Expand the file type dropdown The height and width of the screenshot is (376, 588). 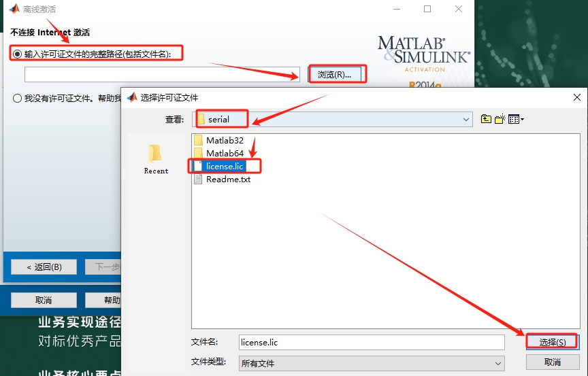[x=498, y=364]
